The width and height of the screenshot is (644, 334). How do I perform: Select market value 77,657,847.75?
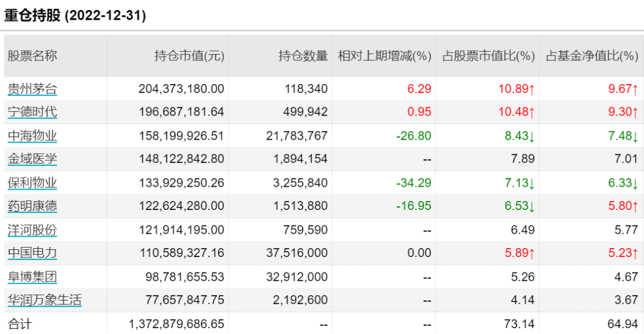pos(185,300)
